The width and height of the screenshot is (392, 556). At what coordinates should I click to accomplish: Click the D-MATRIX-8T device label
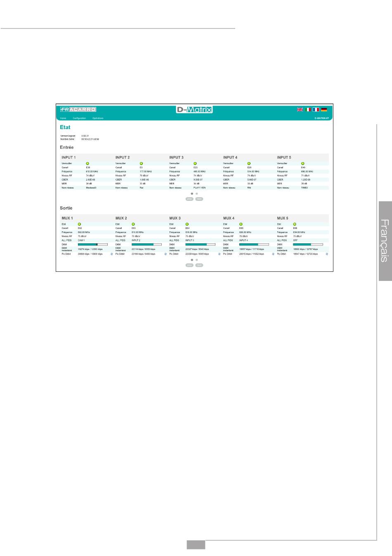point(321,118)
